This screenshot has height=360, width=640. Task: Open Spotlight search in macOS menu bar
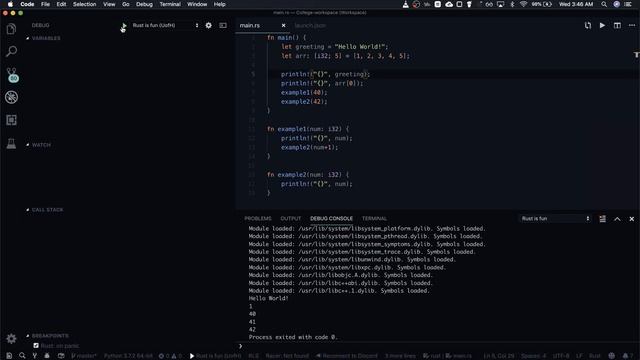click(604, 4)
